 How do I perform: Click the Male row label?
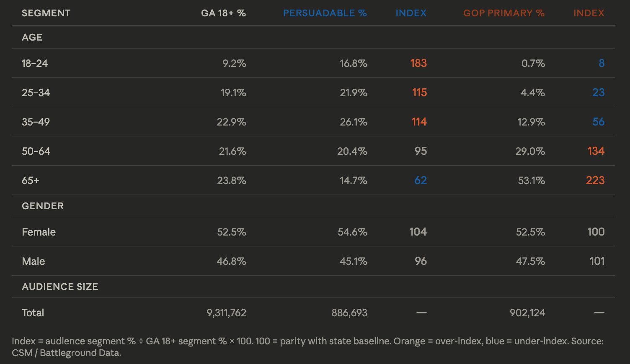coord(34,261)
